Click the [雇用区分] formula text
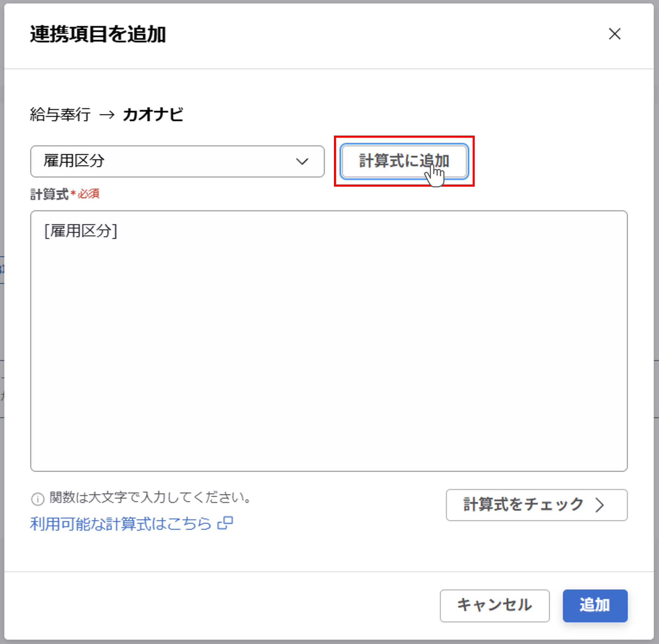Screen dimensions: 659x644 pyautogui.click(x=81, y=231)
